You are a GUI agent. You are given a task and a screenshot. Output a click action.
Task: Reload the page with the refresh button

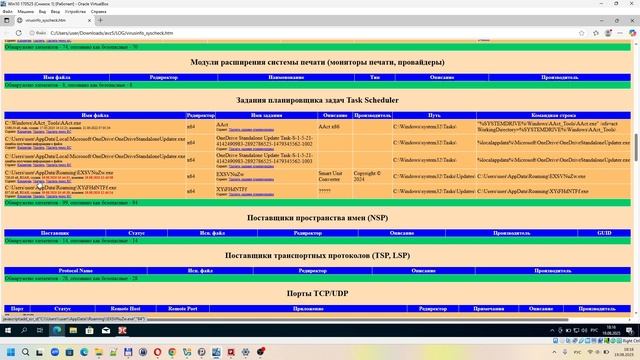click(x=19, y=33)
